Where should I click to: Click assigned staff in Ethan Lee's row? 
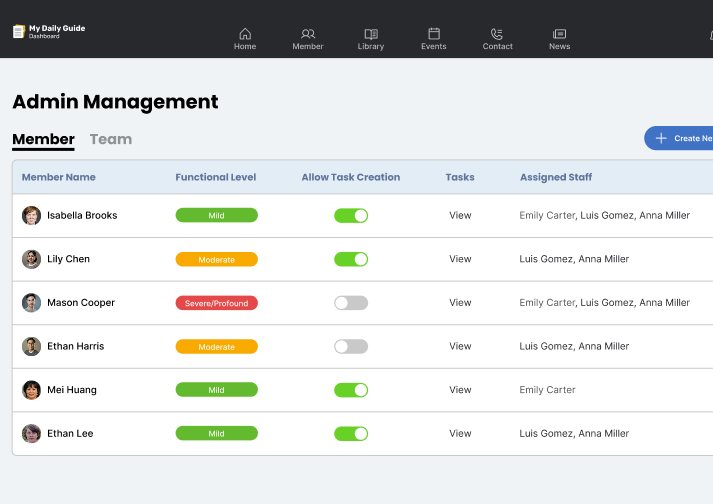tap(574, 434)
